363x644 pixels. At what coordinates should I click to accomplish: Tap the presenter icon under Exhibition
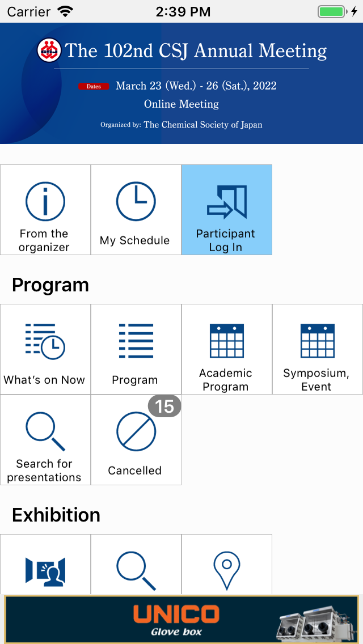pyautogui.click(x=45, y=569)
